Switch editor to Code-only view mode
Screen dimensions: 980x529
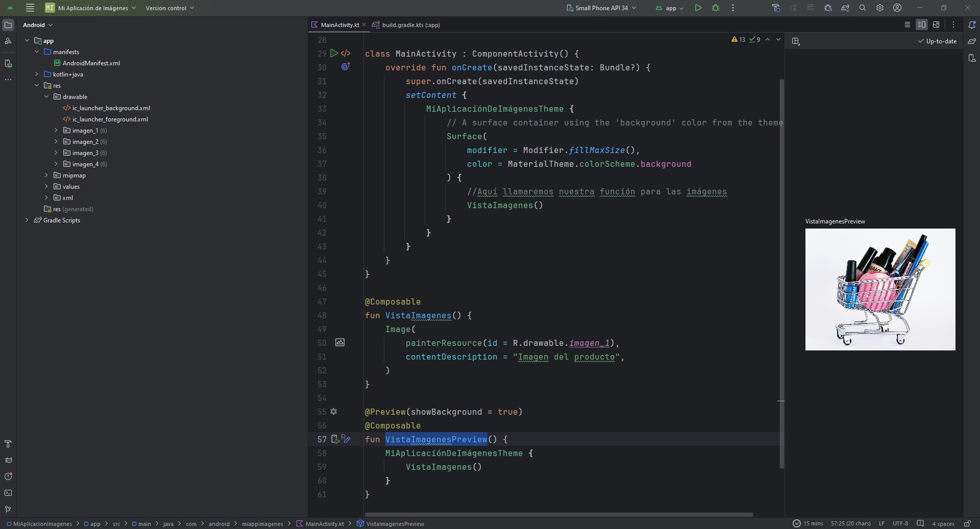click(x=907, y=24)
